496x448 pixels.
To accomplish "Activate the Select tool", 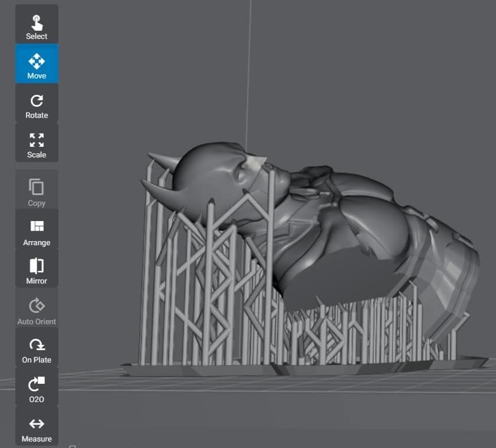I will click(36, 24).
